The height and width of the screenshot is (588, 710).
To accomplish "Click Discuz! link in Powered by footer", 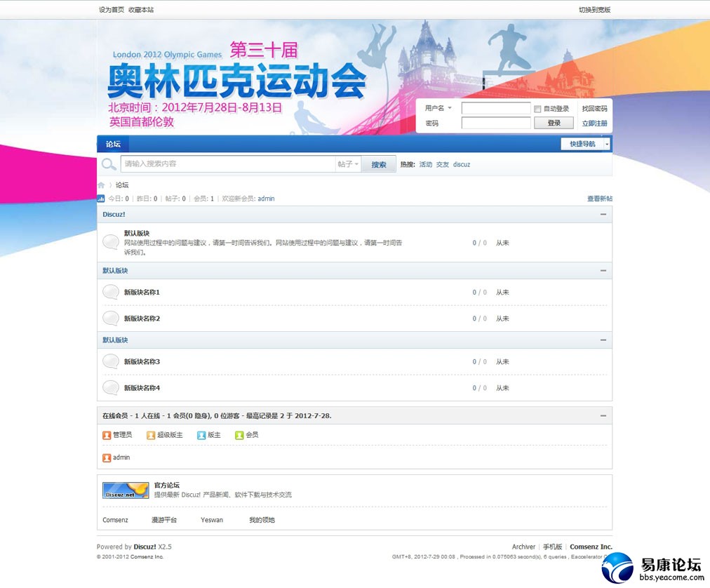I will [145, 547].
